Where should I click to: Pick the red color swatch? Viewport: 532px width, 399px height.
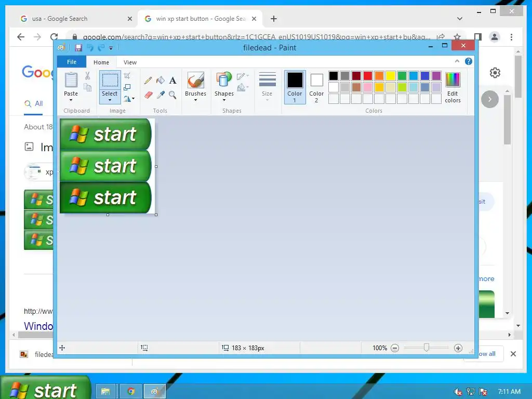tap(368, 76)
